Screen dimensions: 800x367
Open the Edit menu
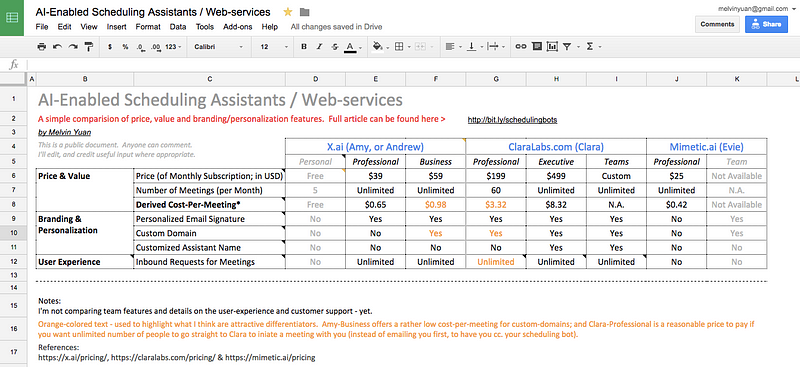tap(64, 27)
